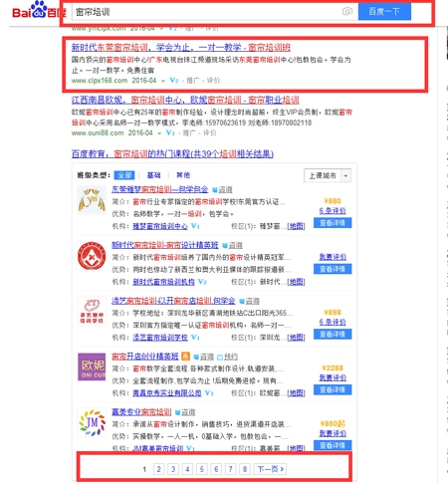Screen dimensions: 448x484
Task: Click 查看详情 for 窗帘开店创业精英班
Action: pos(333,389)
